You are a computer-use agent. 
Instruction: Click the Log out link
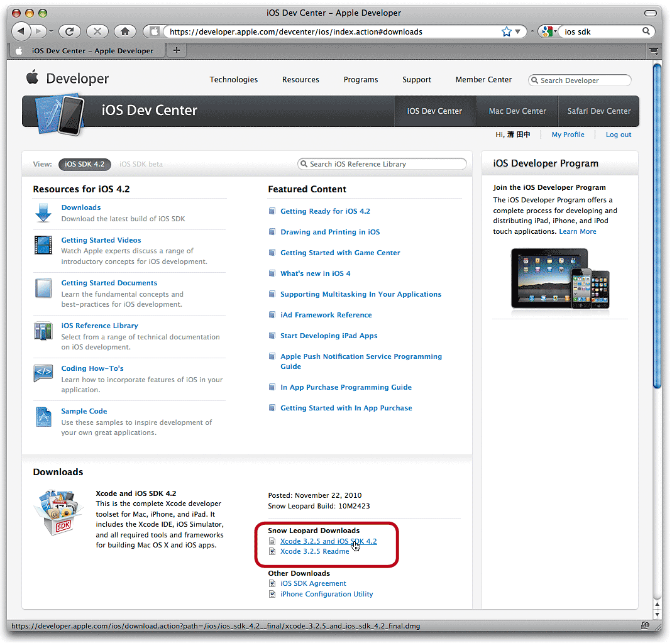(619, 135)
